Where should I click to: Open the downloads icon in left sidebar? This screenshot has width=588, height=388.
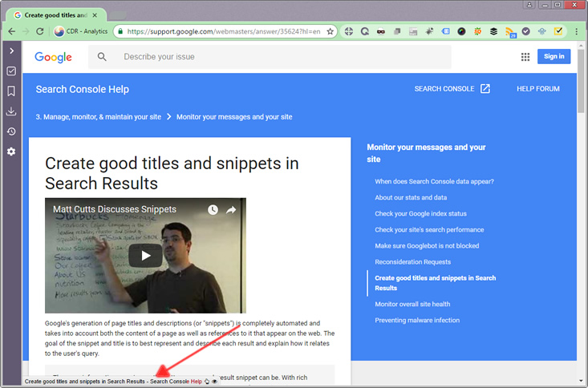pos(11,111)
